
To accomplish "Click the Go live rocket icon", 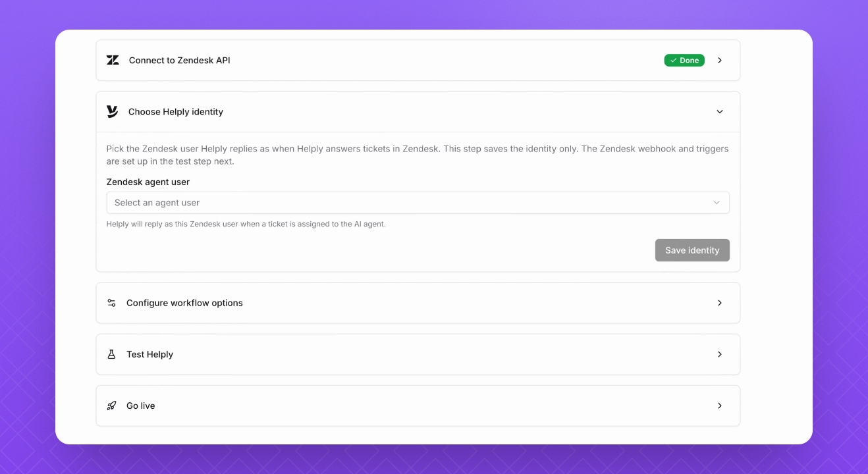I will (x=111, y=406).
